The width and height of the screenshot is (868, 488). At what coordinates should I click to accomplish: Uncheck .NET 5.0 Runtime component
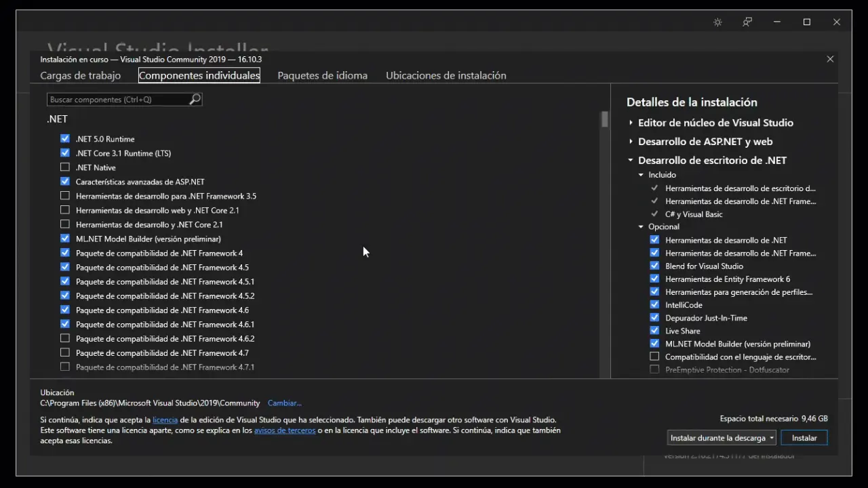pos(65,139)
